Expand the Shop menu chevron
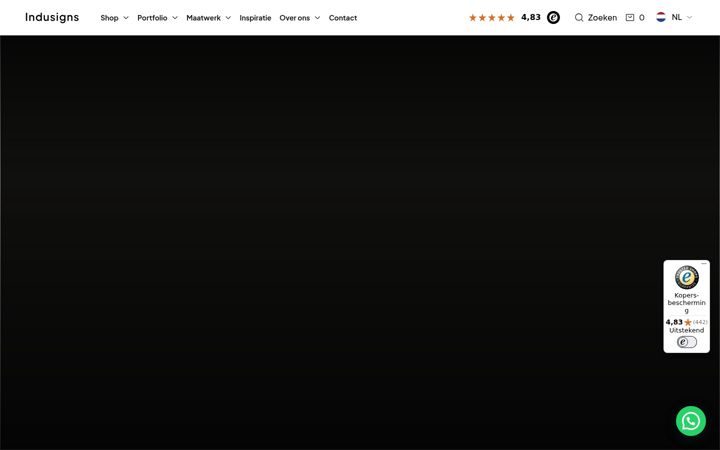Image resolution: width=720 pixels, height=450 pixels. pos(126,18)
